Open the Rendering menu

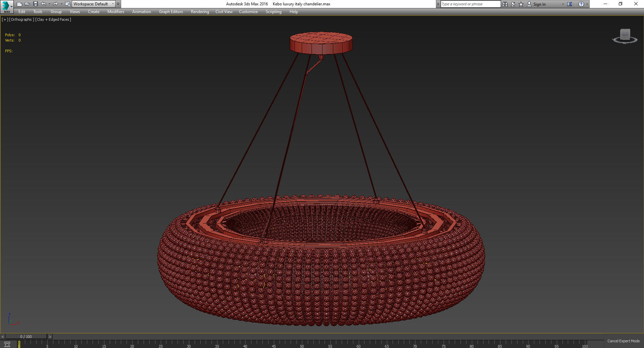click(200, 12)
